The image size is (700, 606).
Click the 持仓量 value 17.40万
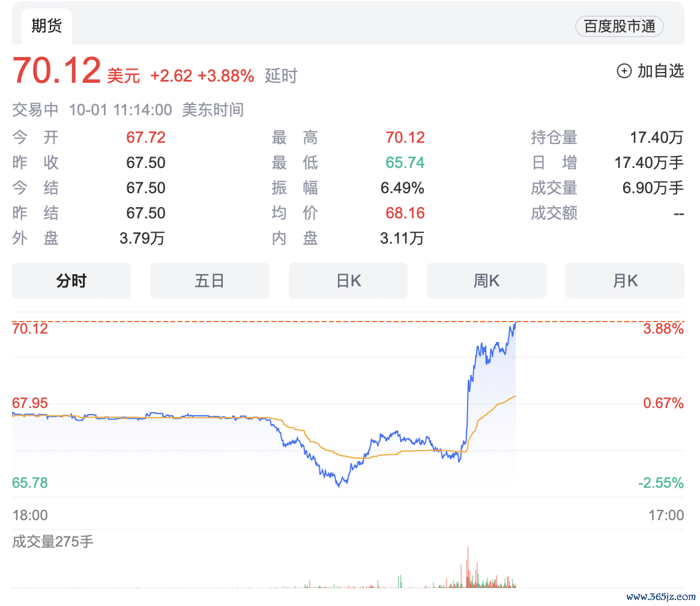(x=656, y=137)
